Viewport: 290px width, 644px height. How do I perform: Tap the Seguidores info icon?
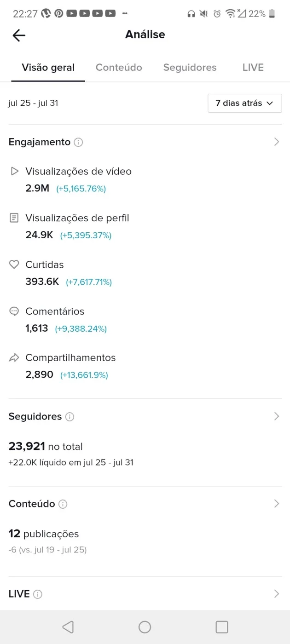[x=70, y=417]
